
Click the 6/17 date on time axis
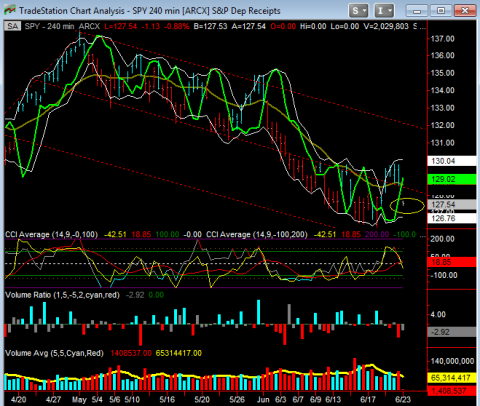[x=368, y=399]
